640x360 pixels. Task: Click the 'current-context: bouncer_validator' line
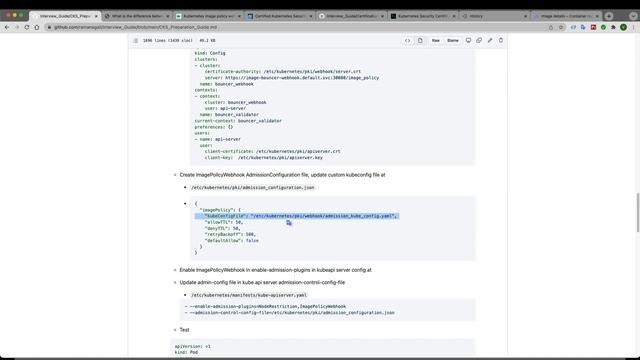click(x=238, y=121)
